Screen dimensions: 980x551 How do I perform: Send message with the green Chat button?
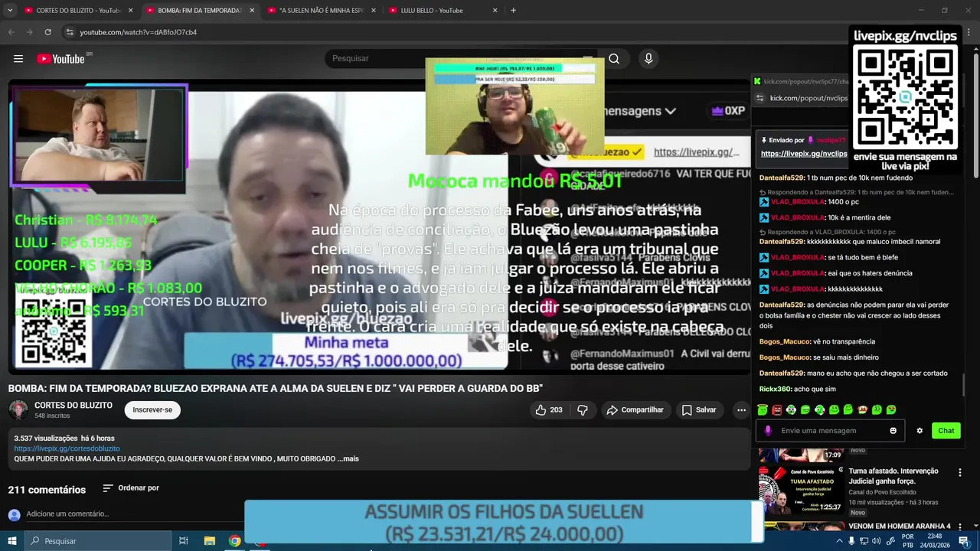click(x=946, y=431)
